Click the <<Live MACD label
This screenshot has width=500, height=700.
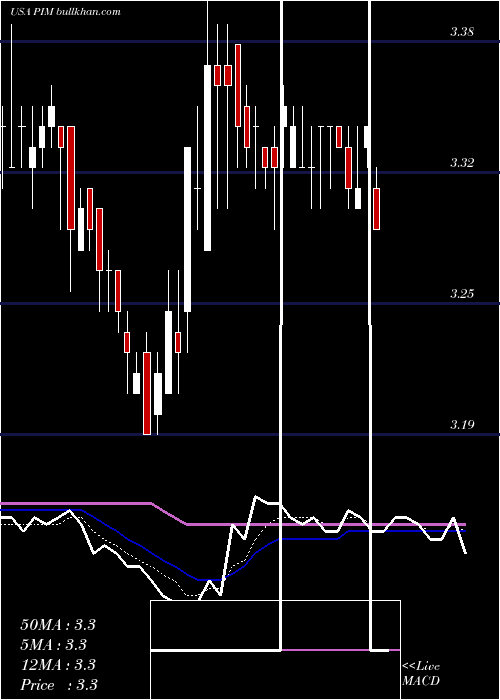[421, 673]
